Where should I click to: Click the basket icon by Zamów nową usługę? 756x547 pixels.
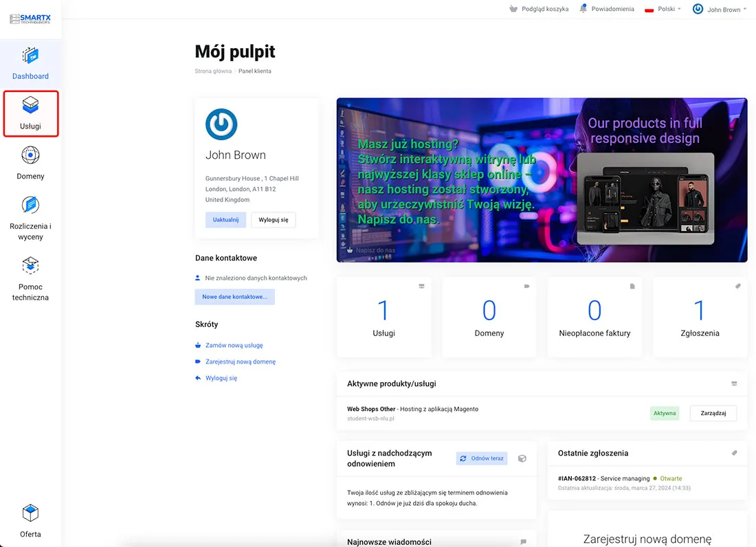pyautogui.click(x=198, y=345)
